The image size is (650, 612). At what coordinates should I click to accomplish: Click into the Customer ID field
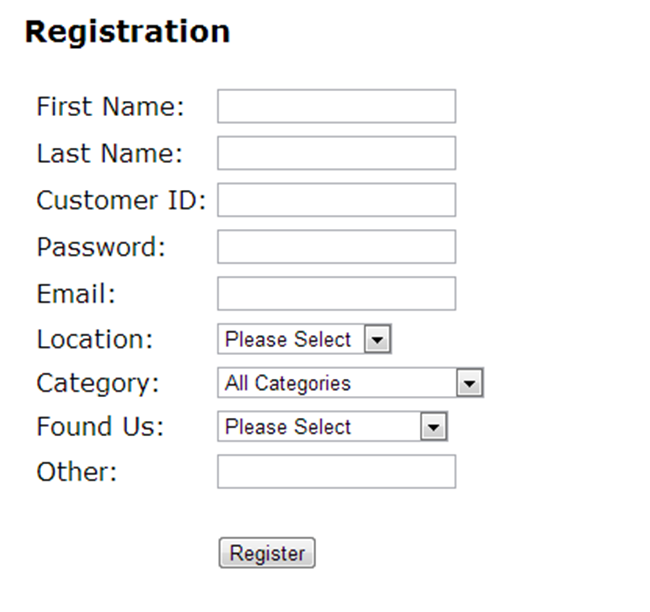click(x=336, y=200)
